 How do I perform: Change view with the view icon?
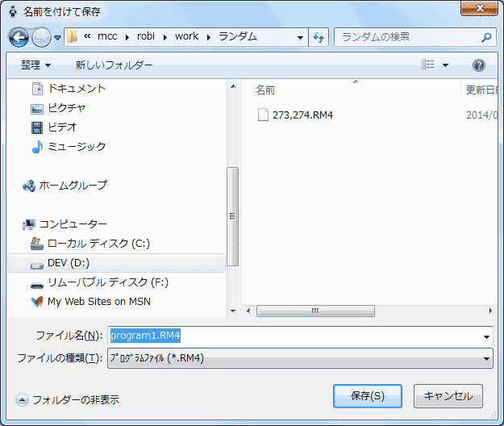[x=428, y=65]
